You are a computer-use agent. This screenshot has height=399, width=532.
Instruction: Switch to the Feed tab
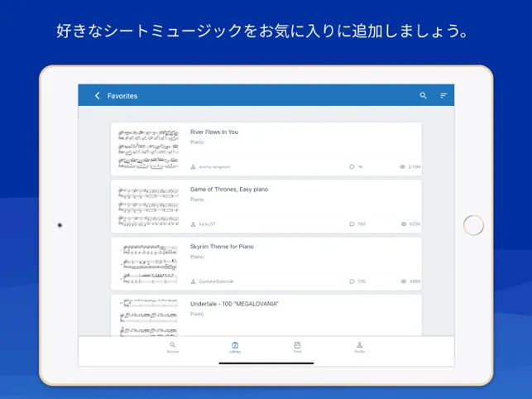click(297, 348)
